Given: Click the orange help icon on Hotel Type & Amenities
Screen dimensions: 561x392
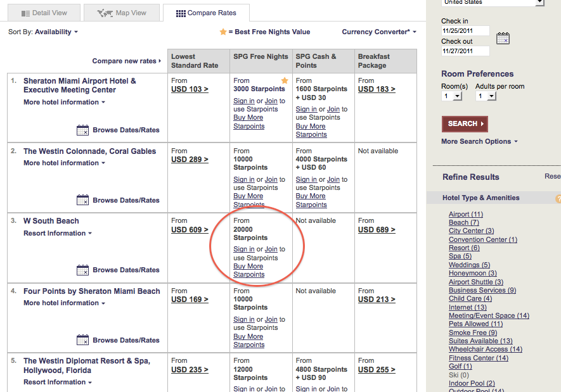Looking at the screenshot, I should 558,199.
